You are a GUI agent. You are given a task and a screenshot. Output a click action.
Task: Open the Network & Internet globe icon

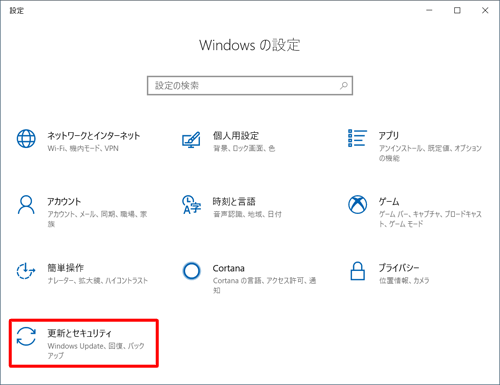pos(26,139)
